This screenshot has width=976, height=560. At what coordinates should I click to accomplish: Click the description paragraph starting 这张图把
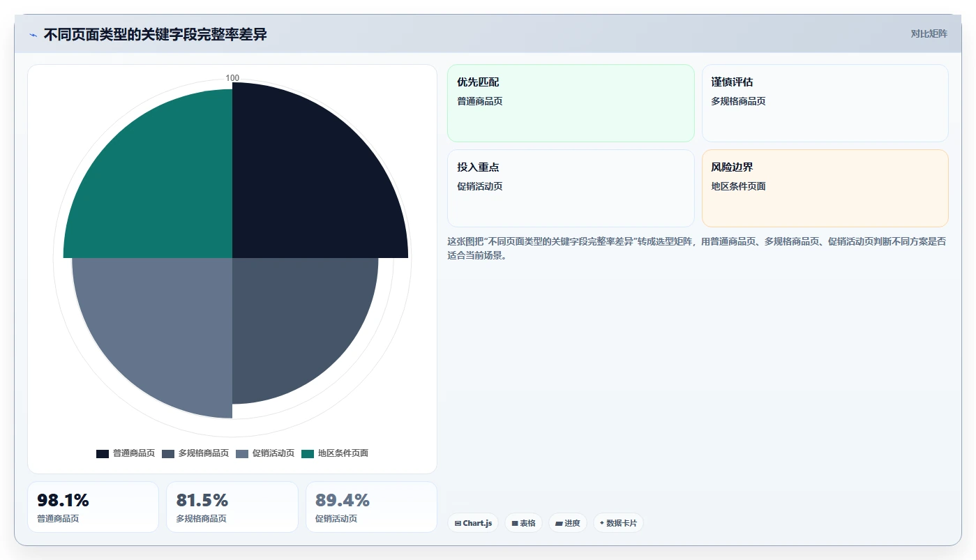pos(696,248)
